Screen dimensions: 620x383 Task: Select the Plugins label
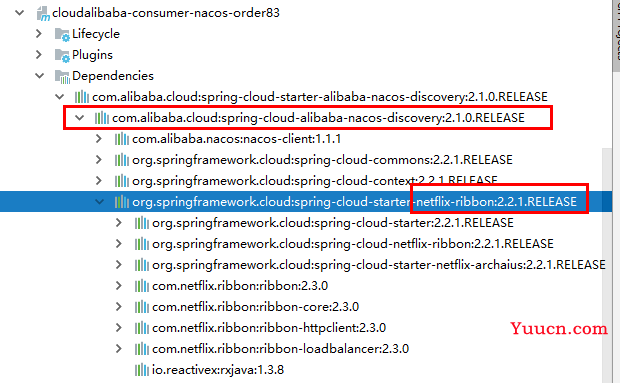point(92,55)
